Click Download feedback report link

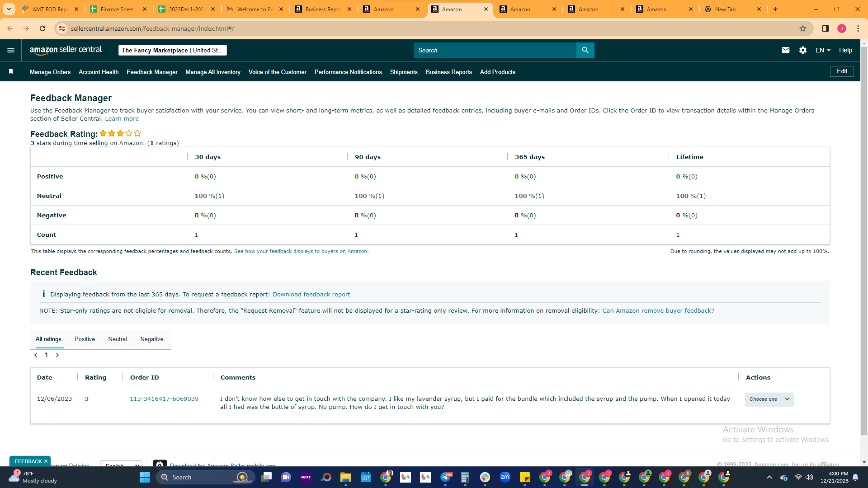(311, 295)
